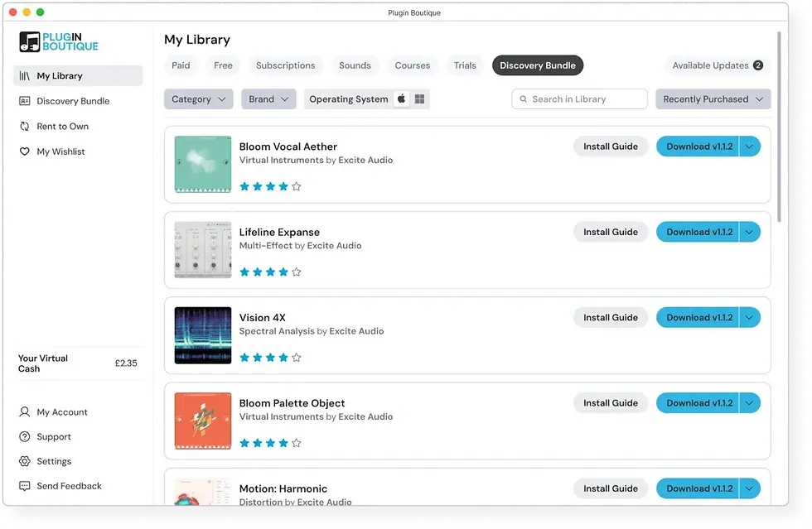The image size is (812, 529).
Task: Click the Vision 4X title text
Action: [x=263, y=317]
